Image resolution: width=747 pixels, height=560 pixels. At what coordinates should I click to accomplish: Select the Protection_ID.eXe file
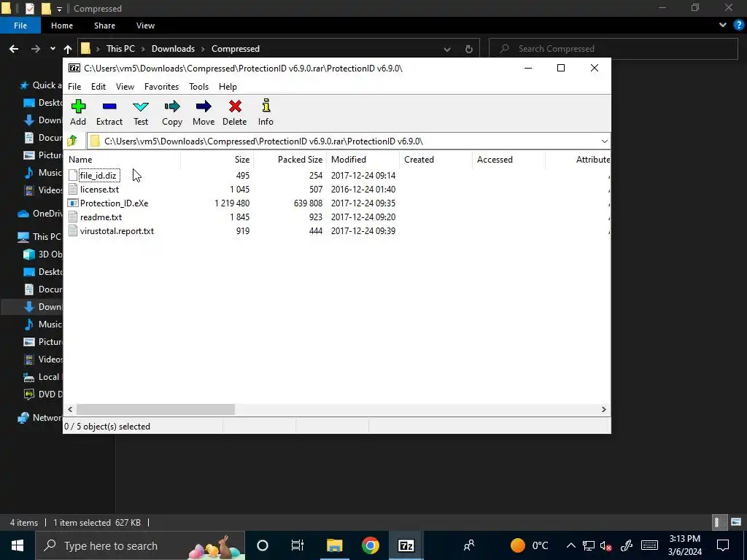pyautogui.click(x=114, y=203)
